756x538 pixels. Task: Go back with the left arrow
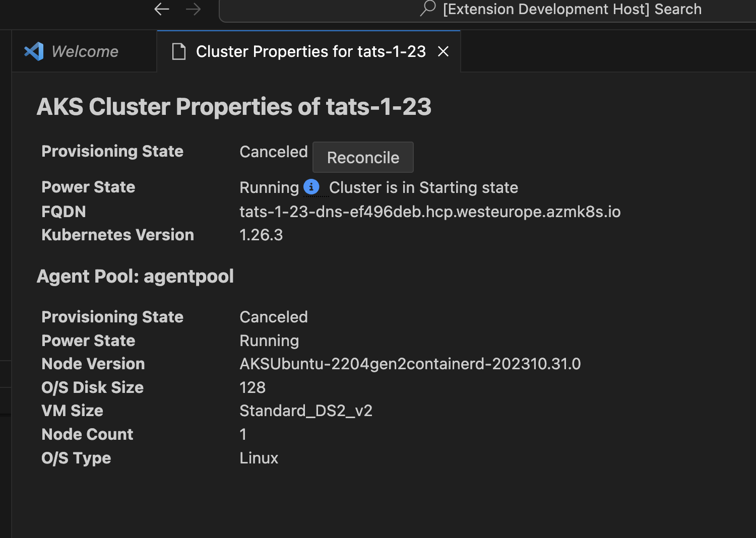click(x=162, y=9)
